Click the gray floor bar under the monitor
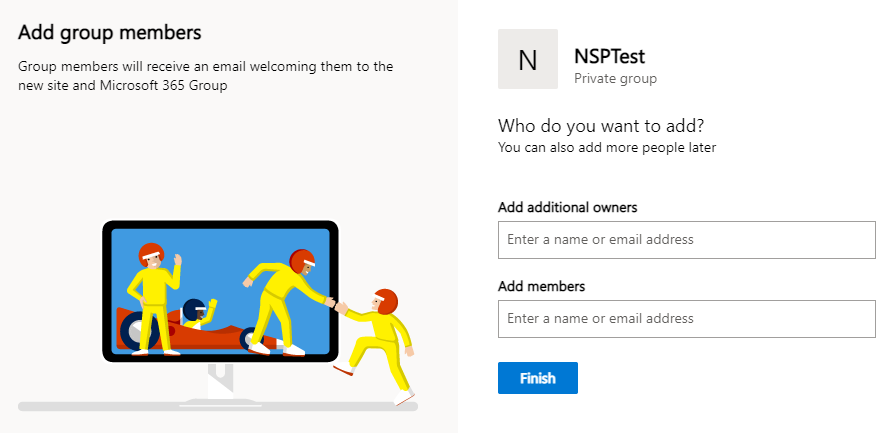 click(218, 406)
